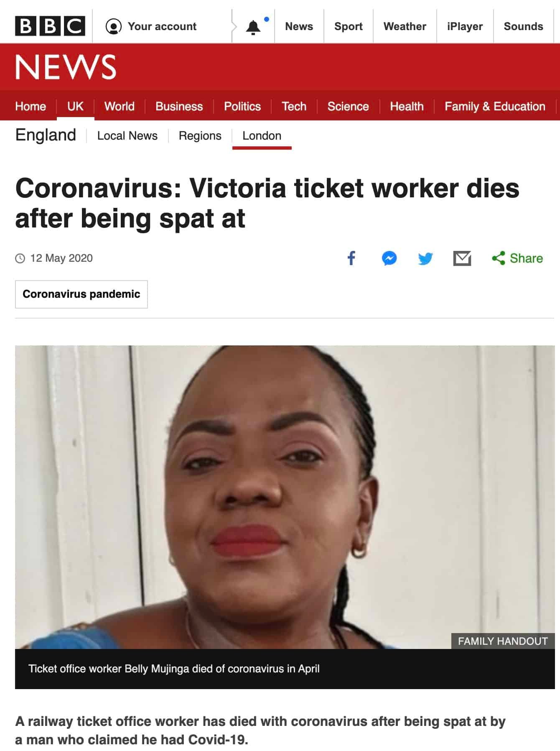
Task: Open the article photo of Belly Mujinga
Action: [x=285, y=497]
